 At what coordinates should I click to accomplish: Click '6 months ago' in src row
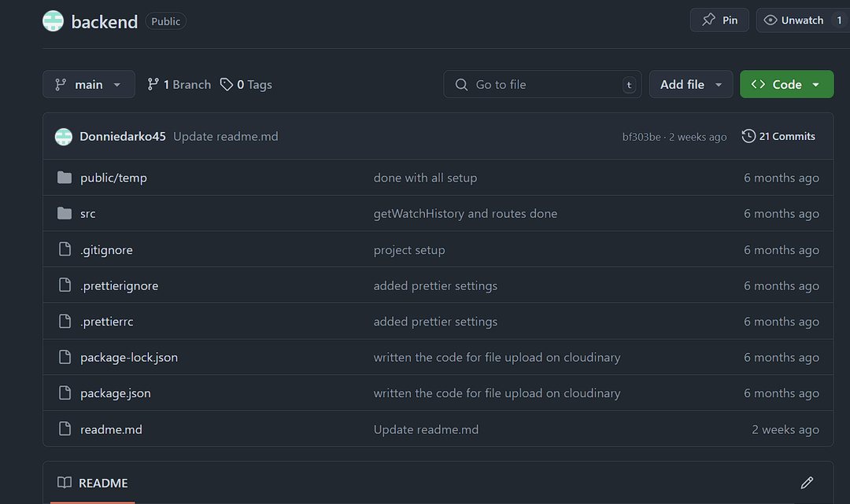[782, 213]
